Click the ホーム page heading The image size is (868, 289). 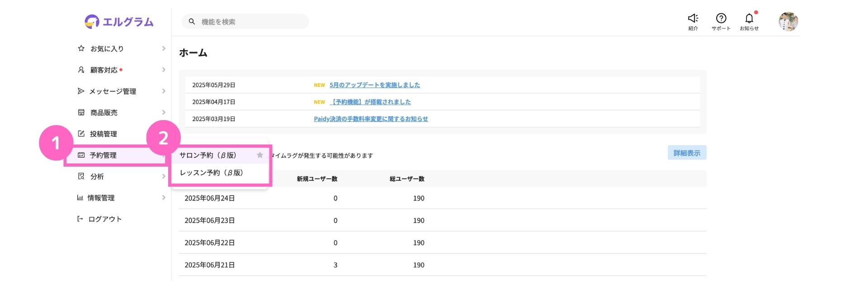[x=193, y=53]
